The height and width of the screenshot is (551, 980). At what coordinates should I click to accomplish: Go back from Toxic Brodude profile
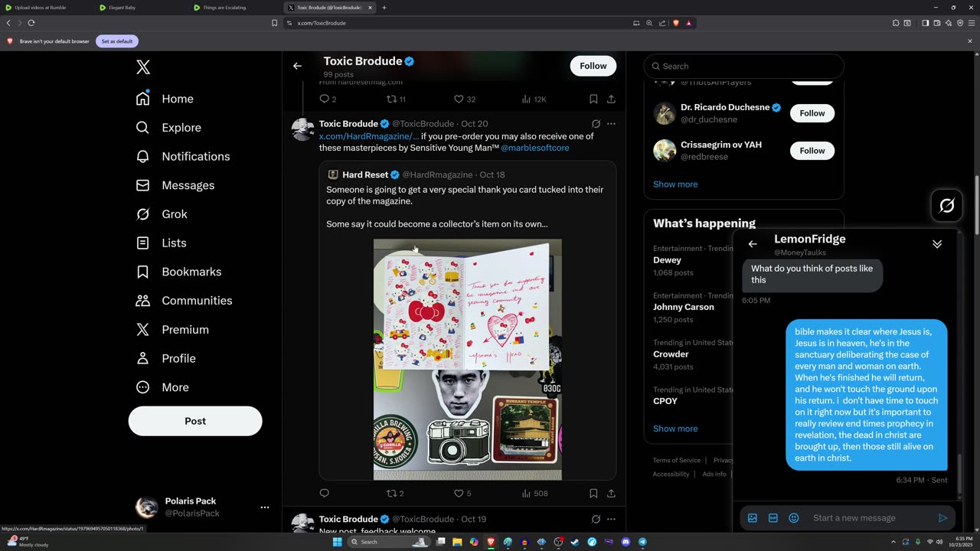tap(297, 66)
